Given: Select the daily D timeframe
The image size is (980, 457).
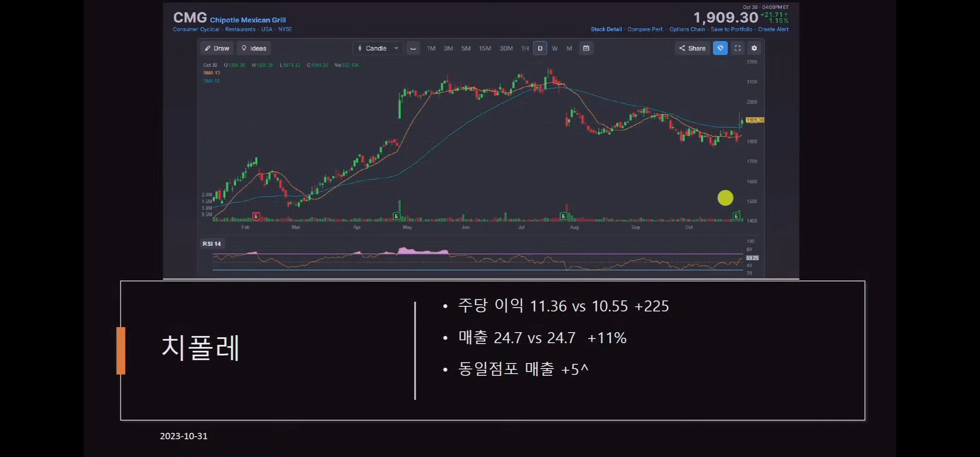Looking at the screenshot, I should click(540, 48).
